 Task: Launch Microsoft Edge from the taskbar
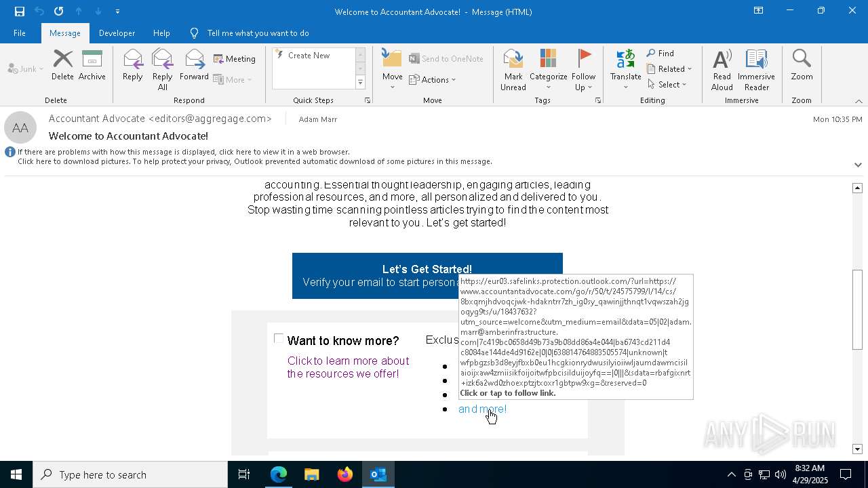pyautogui.click(x=279, y=474)
